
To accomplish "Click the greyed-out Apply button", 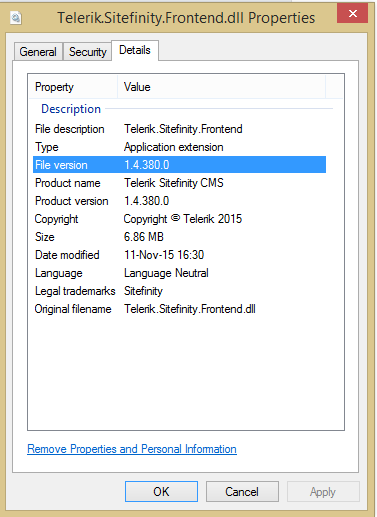I will (323, 491).
